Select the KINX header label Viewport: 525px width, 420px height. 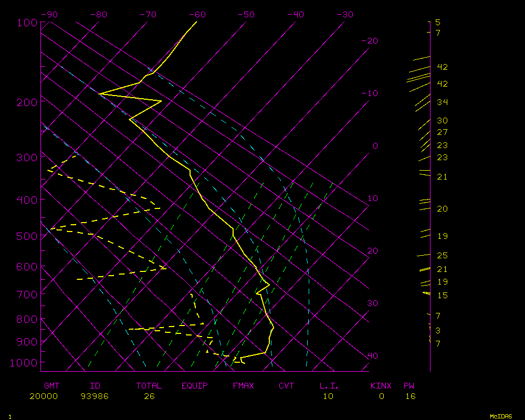(x=381, y=386)
